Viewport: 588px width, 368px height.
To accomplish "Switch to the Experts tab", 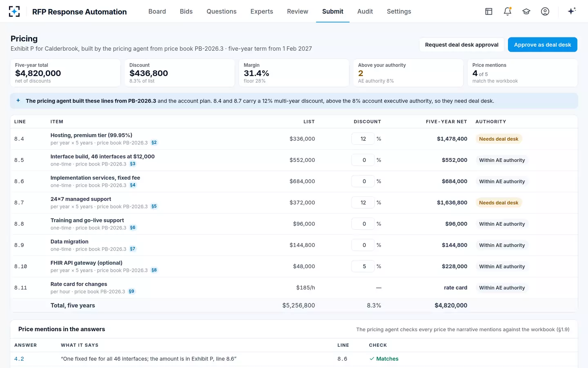I will click(x=262, y=11).
